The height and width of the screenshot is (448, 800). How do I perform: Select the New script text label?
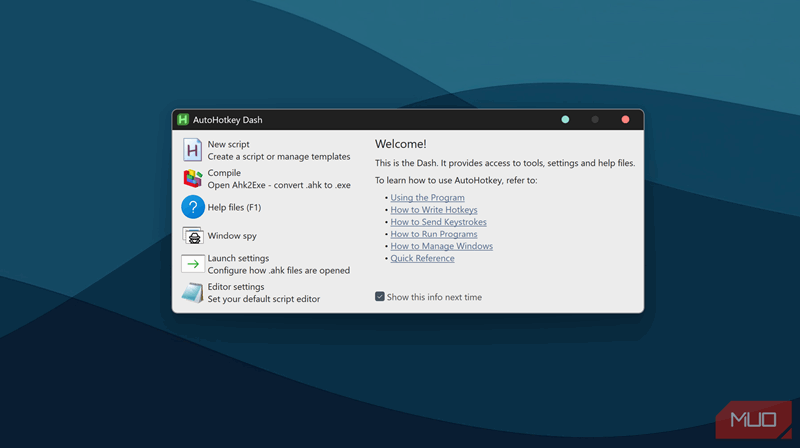pyautogui.click(x=229, y=144)
